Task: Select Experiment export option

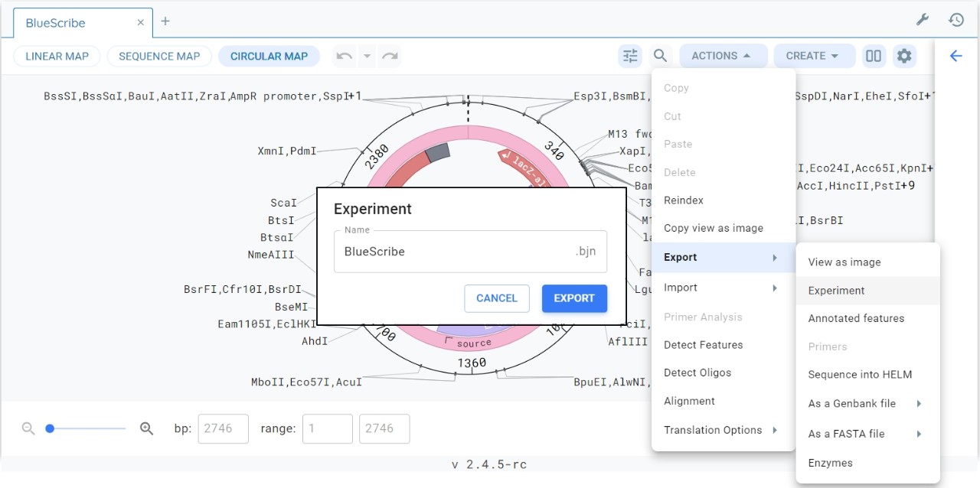Action: (x=867, y=291)
